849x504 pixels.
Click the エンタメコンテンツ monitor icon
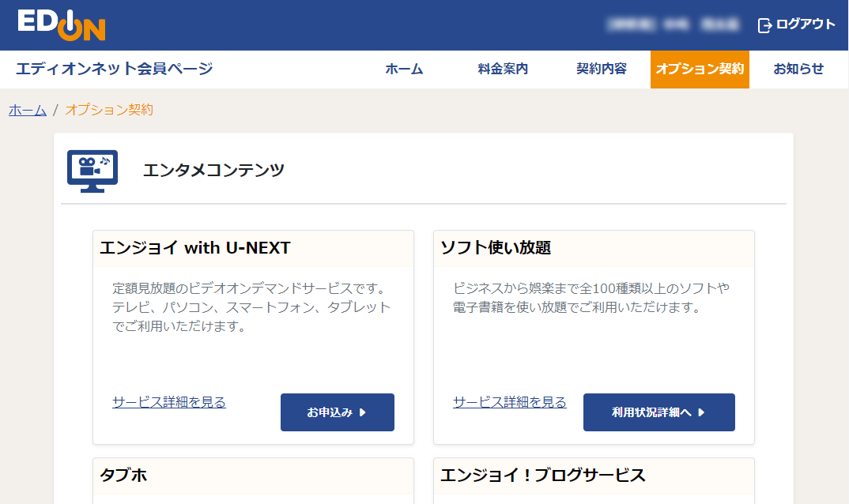click(x=92, y=169)
